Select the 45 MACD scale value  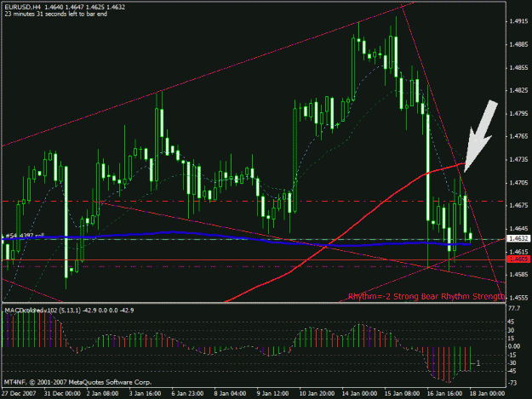coord(511,322)
